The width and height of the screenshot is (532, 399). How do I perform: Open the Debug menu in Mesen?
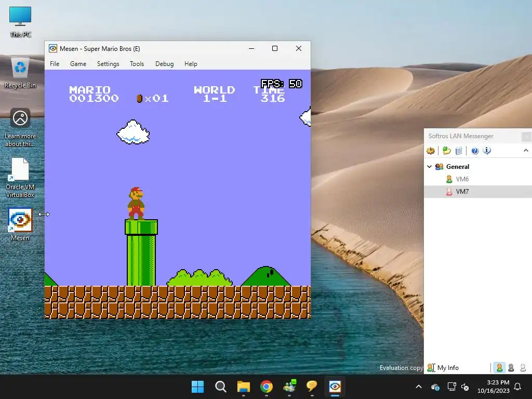point(165,64)
